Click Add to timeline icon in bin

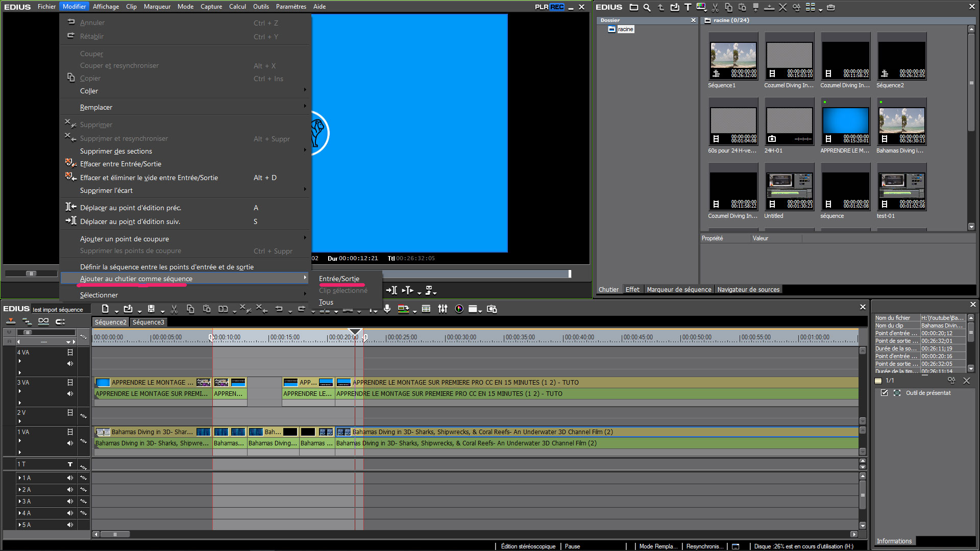769,7
